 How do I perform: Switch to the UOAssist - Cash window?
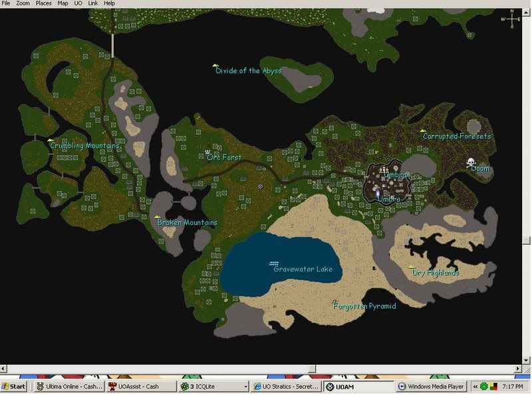point(142,387)
